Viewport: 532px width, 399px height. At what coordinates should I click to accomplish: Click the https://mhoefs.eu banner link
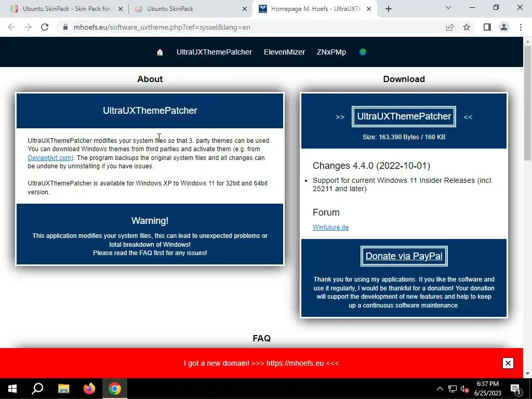295,363
